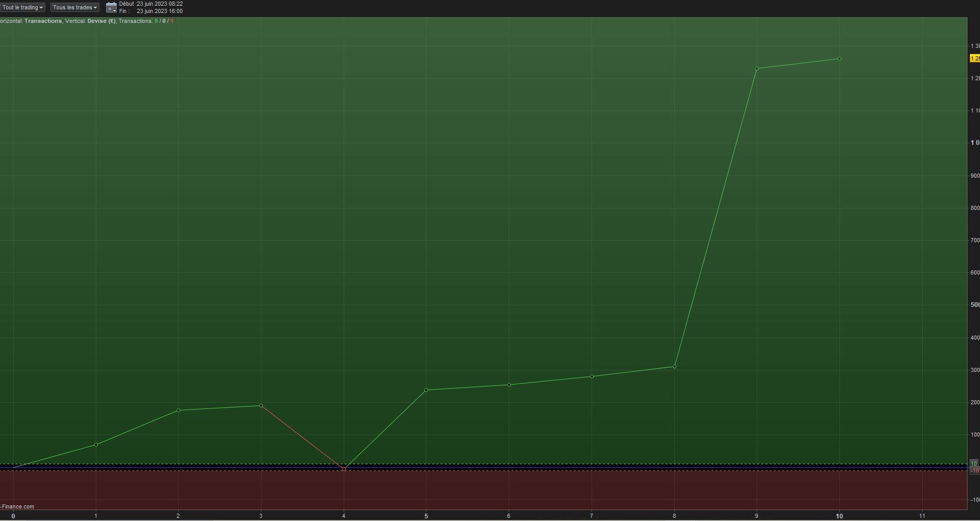Select the Début date 23 juin 2023 08:22

point(160,4)
